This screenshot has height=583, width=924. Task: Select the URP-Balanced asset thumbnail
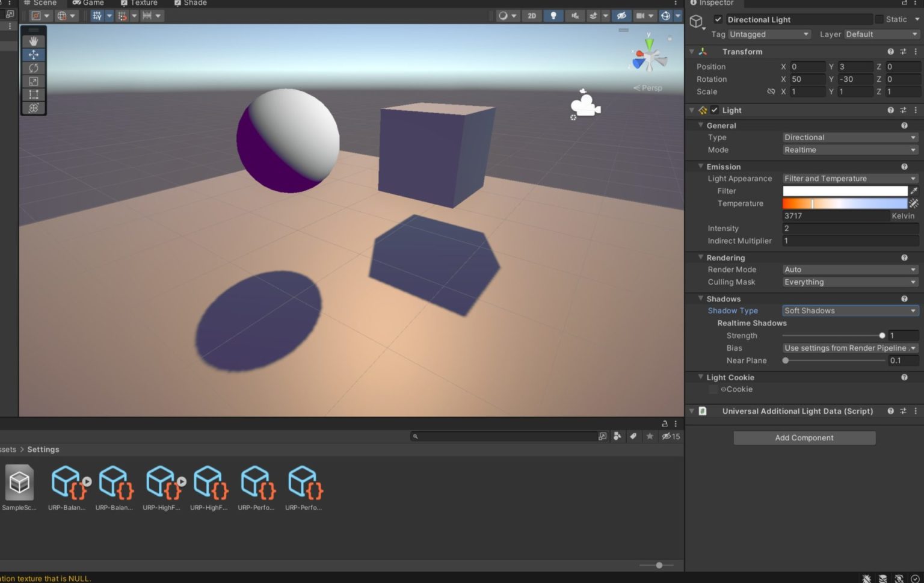pos(67,481)
